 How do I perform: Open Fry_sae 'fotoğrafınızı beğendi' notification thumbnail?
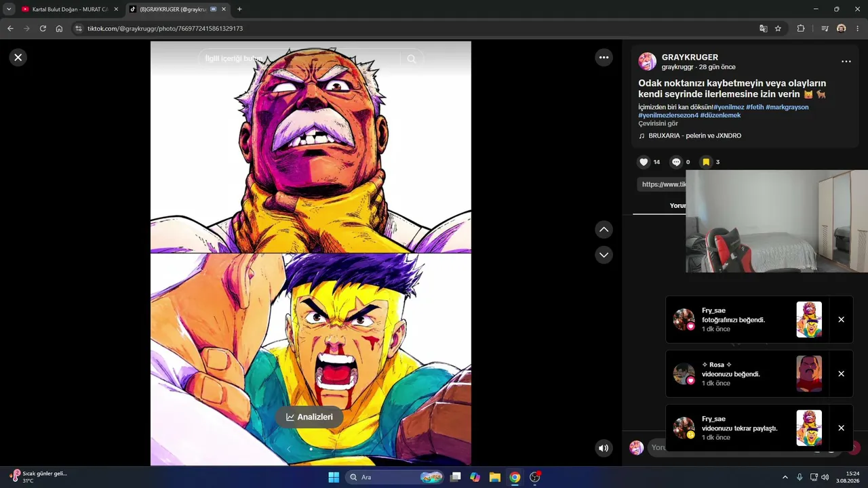coord(809,320)
